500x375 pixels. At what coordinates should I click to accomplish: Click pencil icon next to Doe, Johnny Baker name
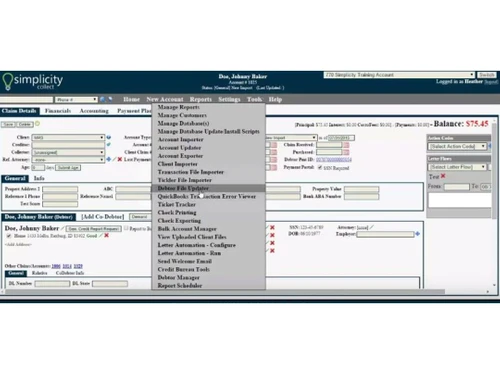(62, 228)
